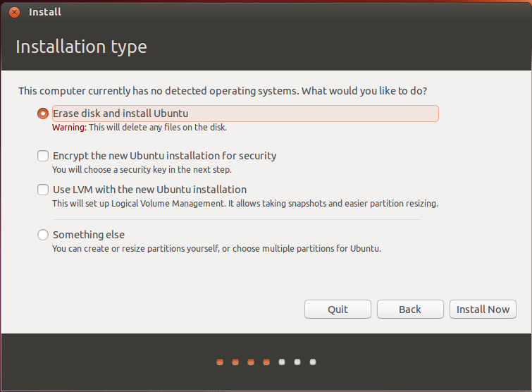532x392 pixels.
Task: Click the create or resize partitions description
Action: 216,248
